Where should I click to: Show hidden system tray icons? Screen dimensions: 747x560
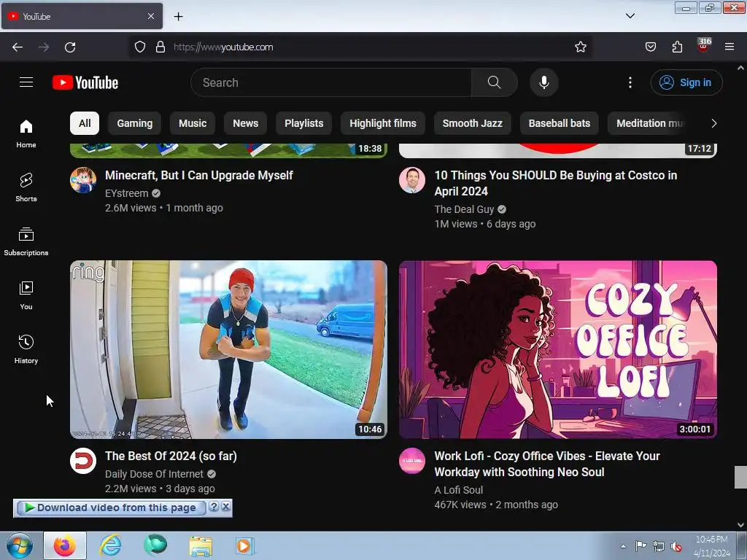click(x=623, y=546)
